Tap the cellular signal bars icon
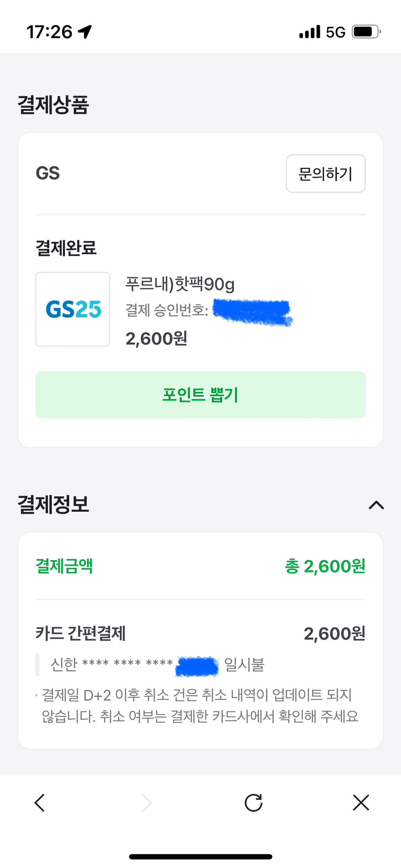The height and width of the screenshot is (868, 401). point(309,32)
